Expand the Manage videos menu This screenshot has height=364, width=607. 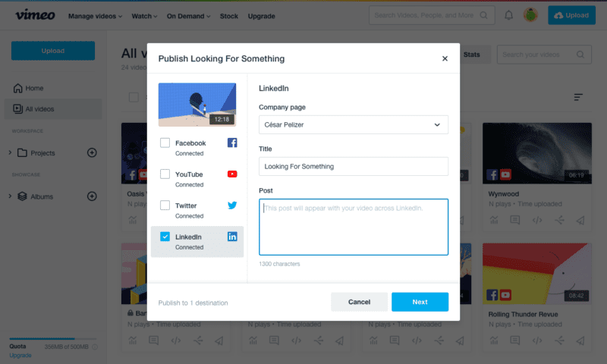click(x=95, y=16)
